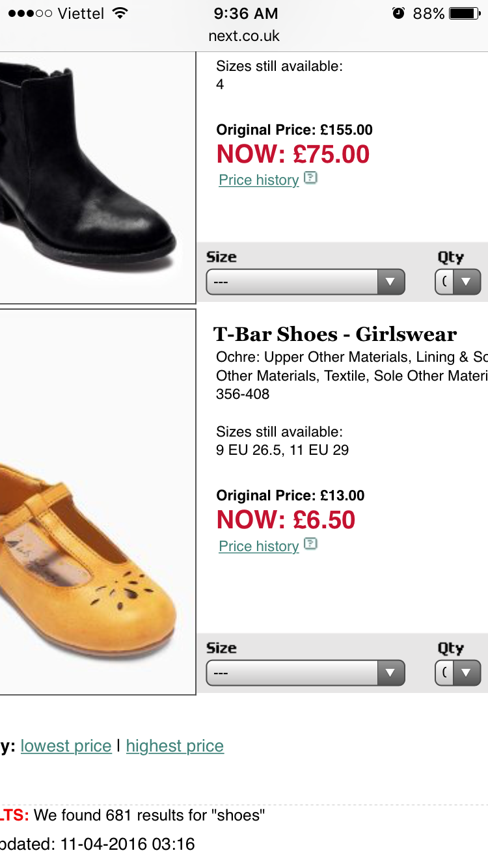
Task: Tap the help icon beside the boots Price history
Action: coord(310,178)
